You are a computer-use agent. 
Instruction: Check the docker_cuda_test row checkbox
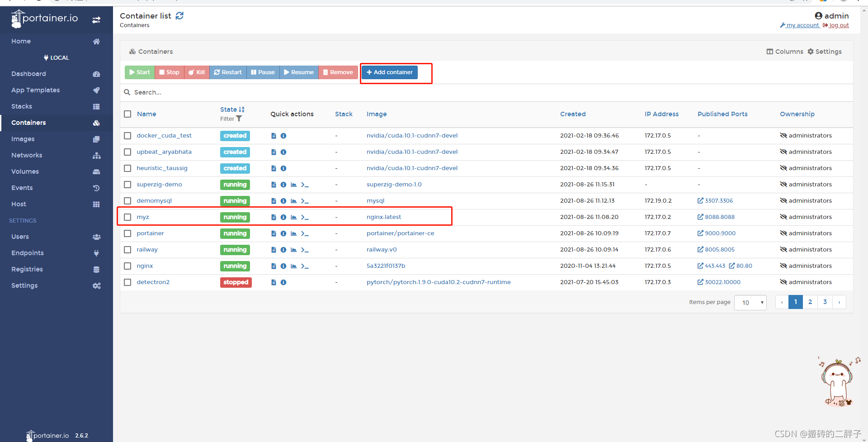click(x=127, y=136)
